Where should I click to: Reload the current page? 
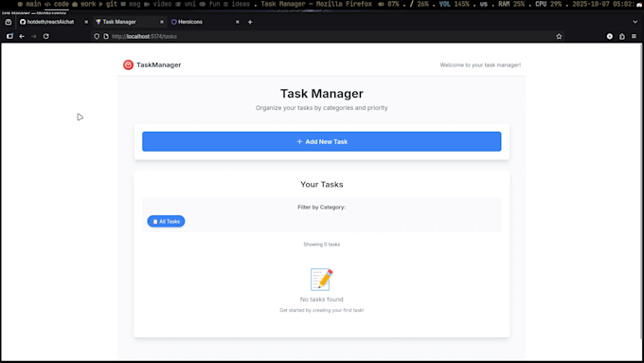(x=46, y=36)
